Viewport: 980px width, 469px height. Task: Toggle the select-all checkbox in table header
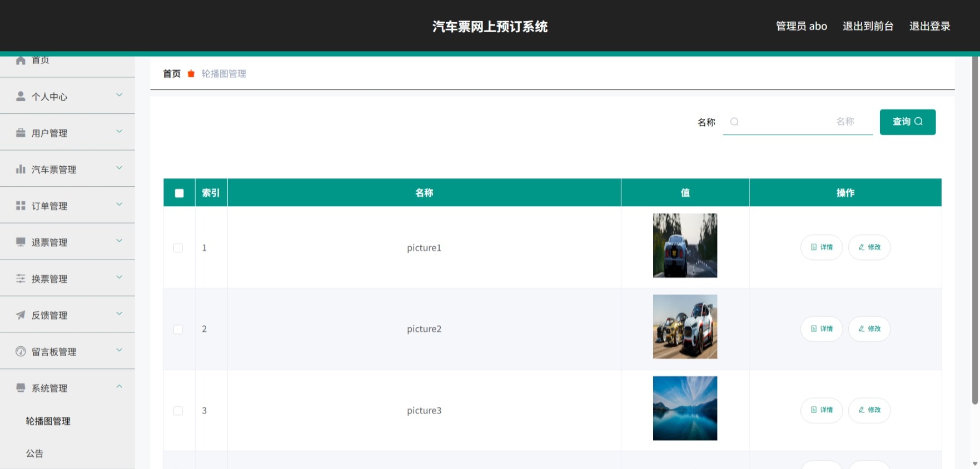[x=179, y=193]
